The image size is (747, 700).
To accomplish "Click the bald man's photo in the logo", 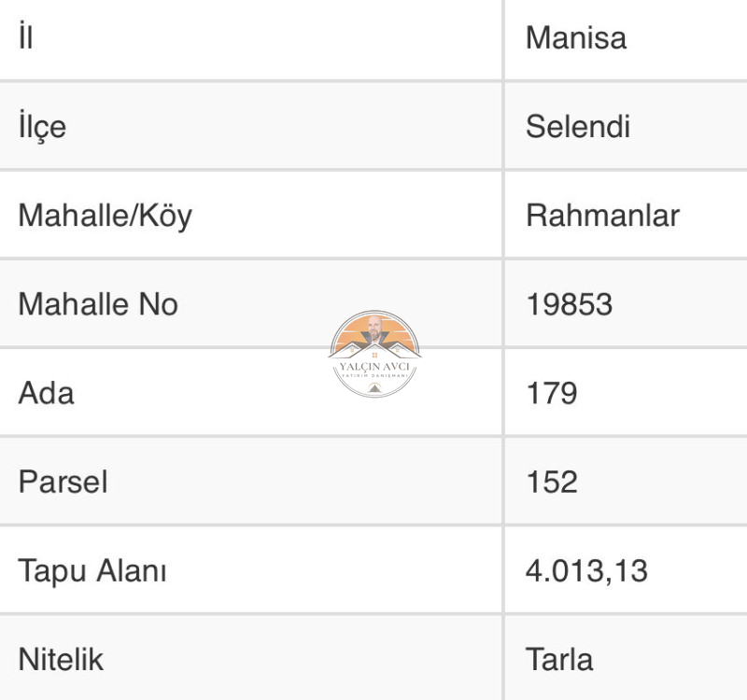I will coord(375,329).
